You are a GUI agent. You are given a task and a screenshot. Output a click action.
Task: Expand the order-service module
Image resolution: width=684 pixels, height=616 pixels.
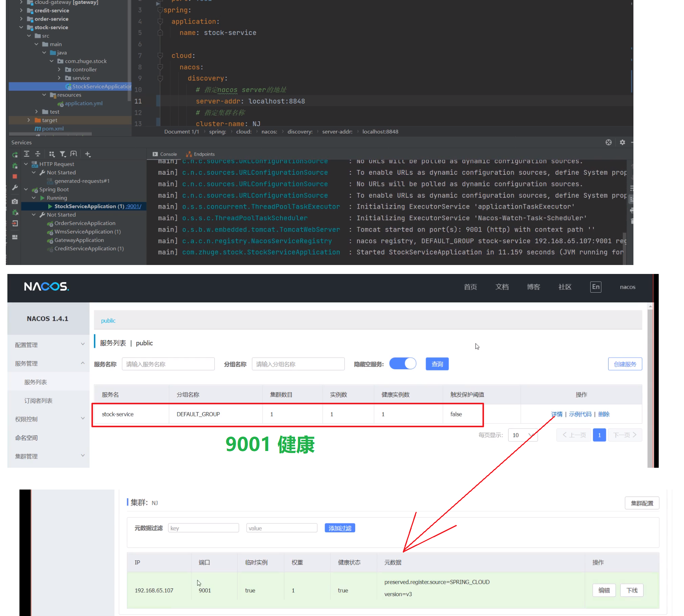pyautogui.click(x=21, y=19)
